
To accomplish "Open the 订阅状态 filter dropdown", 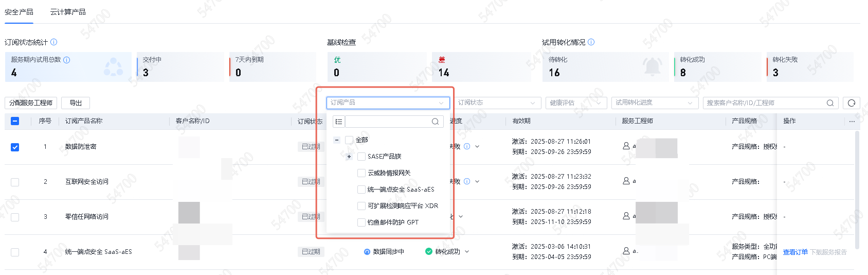I will [x=499, y=103].
